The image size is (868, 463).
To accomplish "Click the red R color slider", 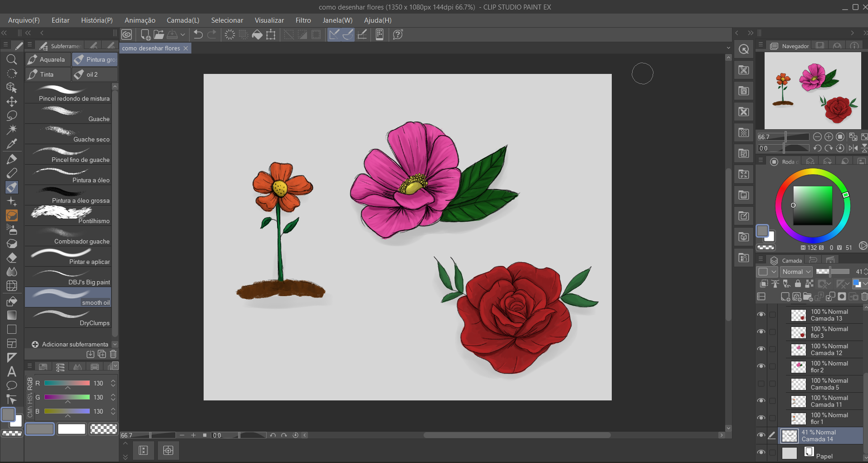I will 67,383.
